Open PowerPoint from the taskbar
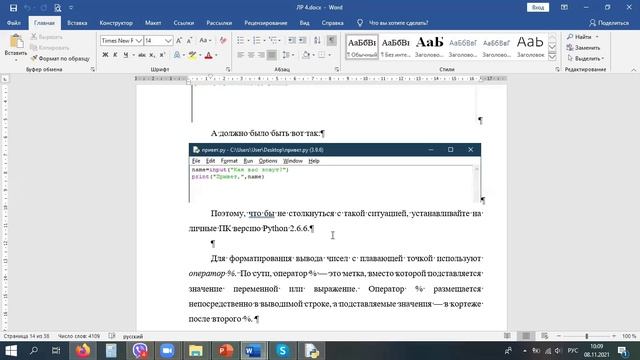Viewport: 640px width, 360px height. [225, 351]
